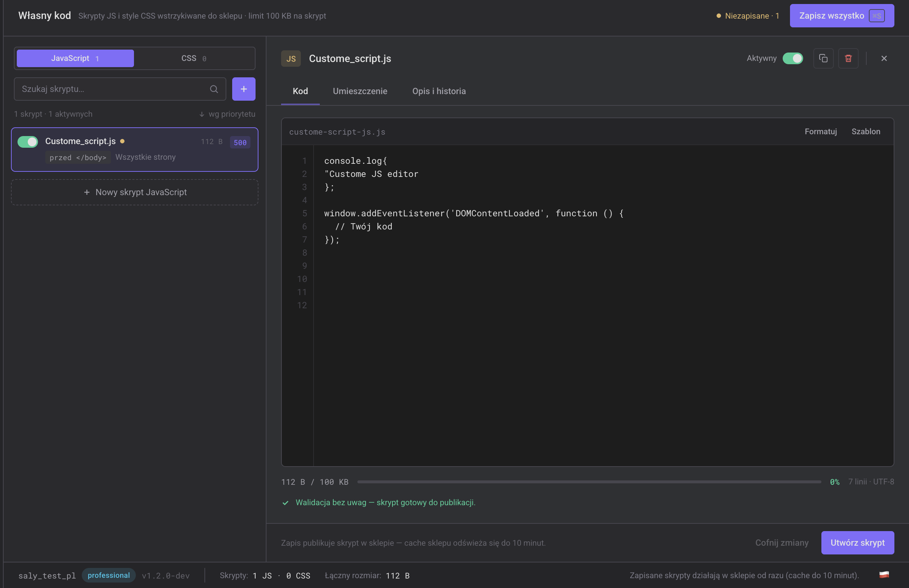This screenshot has height=588, width=909.
Task: Click the JS badge beside script title
Action: click(x=291, y=58)
